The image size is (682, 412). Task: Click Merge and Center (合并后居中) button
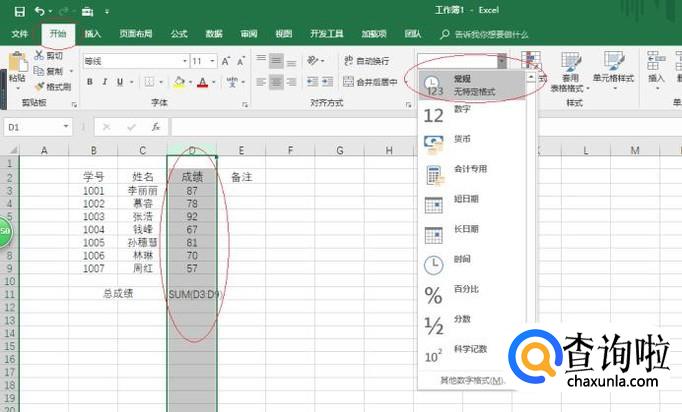tap(371, 82)
